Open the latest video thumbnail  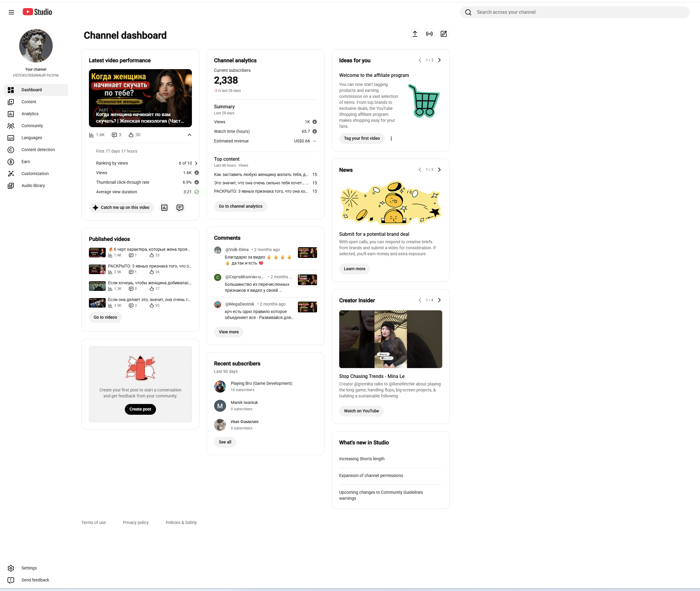click(x=140, y=98)
